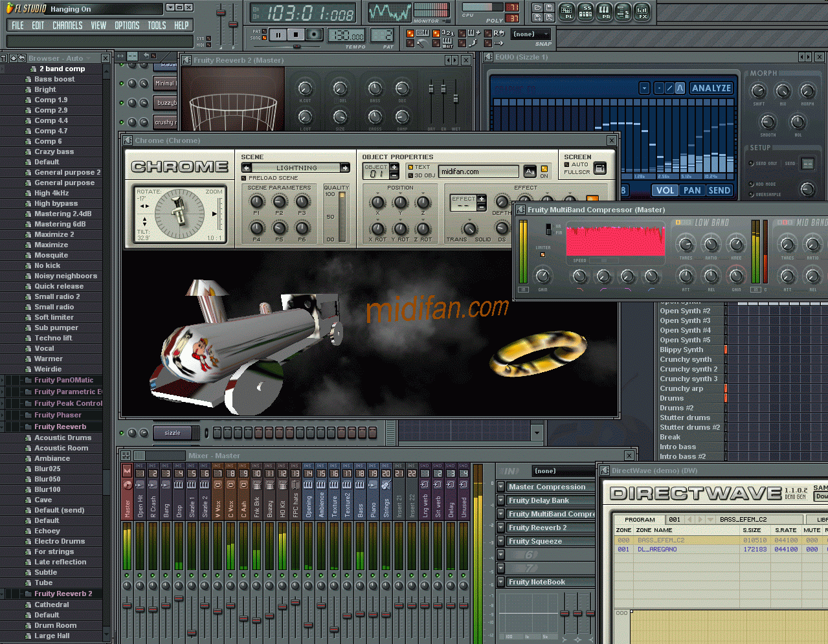Toggle the ON switch in Chrome Object Properties
This screenshot has width=828, height=644.
coord(544,170)
